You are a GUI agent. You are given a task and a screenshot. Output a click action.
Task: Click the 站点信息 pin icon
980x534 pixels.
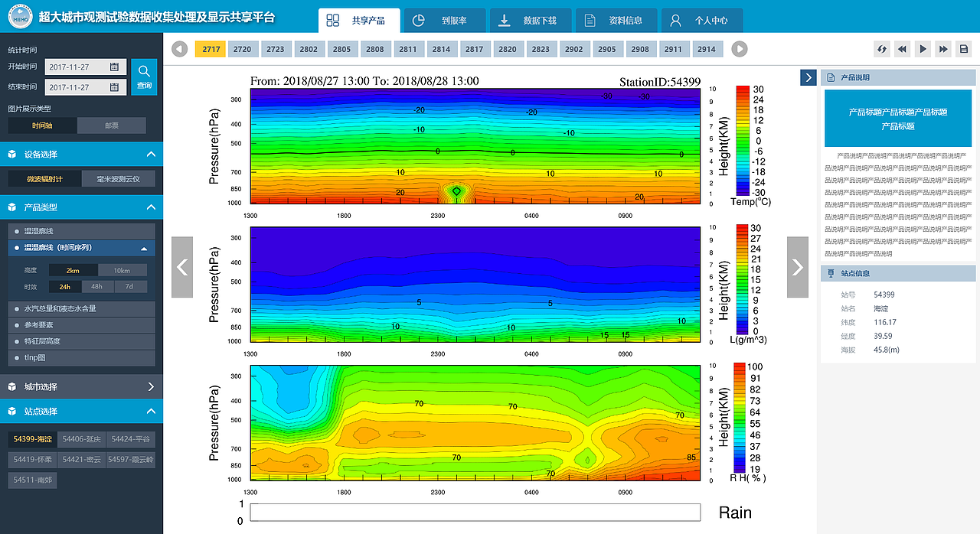[x=831, y=273]
